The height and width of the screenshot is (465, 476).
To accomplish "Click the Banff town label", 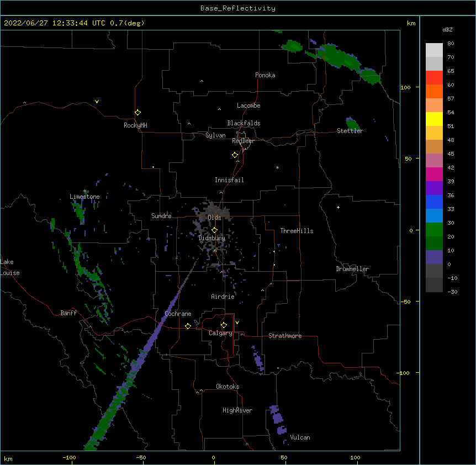I will pyautogui.click(x=68, y=313).
